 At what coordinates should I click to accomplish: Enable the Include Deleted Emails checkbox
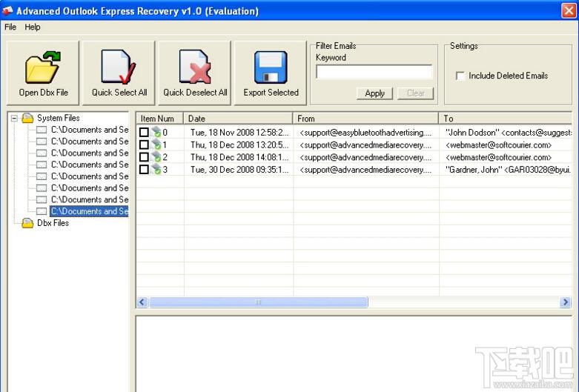point(460,76)
